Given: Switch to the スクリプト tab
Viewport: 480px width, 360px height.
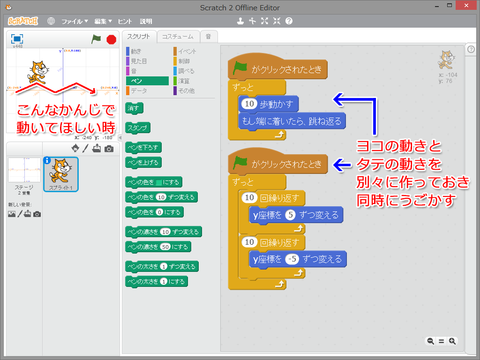Looking at the screenshot, I should pyautogui.click(x=139, y=37).
